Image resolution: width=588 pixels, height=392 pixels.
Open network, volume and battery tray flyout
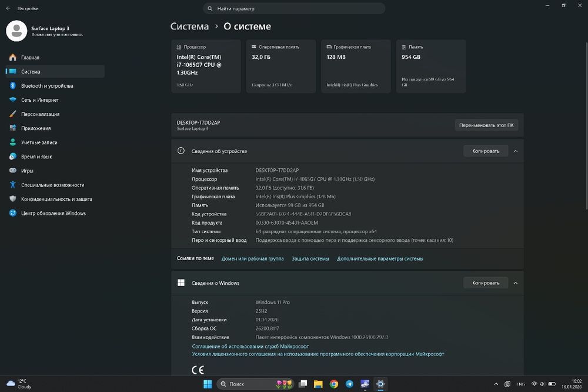(543, 384)
